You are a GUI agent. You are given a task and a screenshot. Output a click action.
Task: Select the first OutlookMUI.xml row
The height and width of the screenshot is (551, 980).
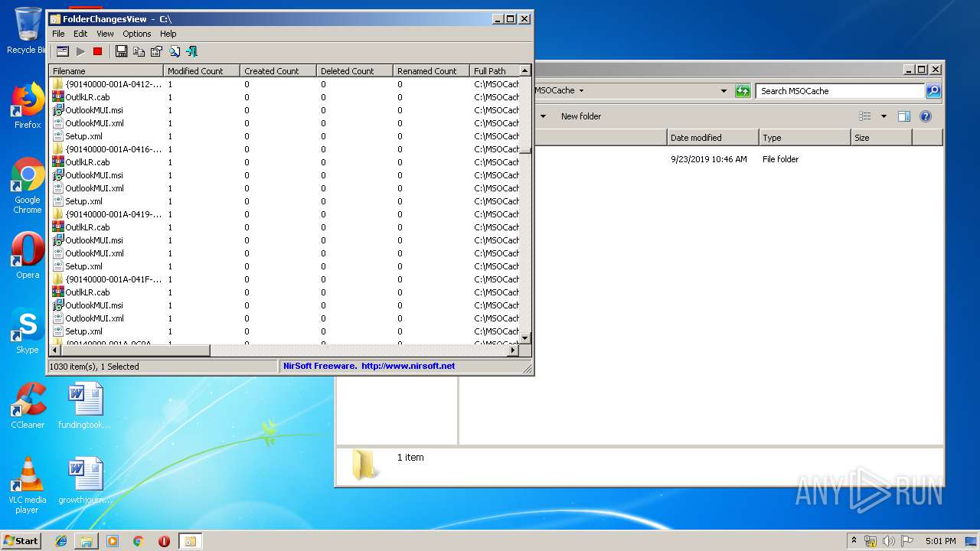pyautogui.click(x=284, y=123)
